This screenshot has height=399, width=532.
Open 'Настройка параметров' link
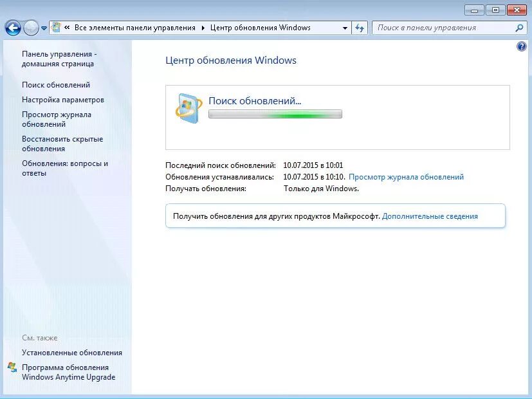[x=63, y=100]
